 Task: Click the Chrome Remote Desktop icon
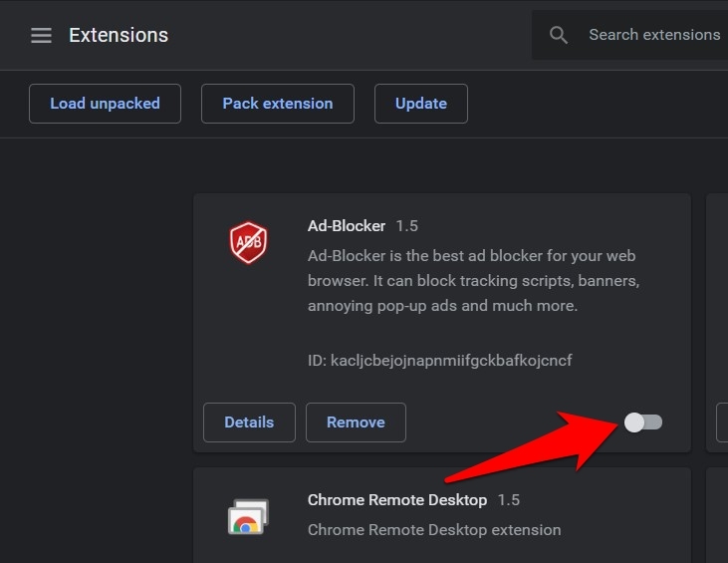coord(248,515)
